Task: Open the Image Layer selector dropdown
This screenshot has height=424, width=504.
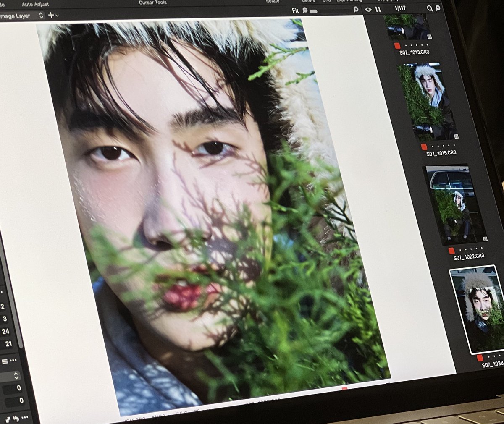Action: pyautogui.click(x=22, y=16)
